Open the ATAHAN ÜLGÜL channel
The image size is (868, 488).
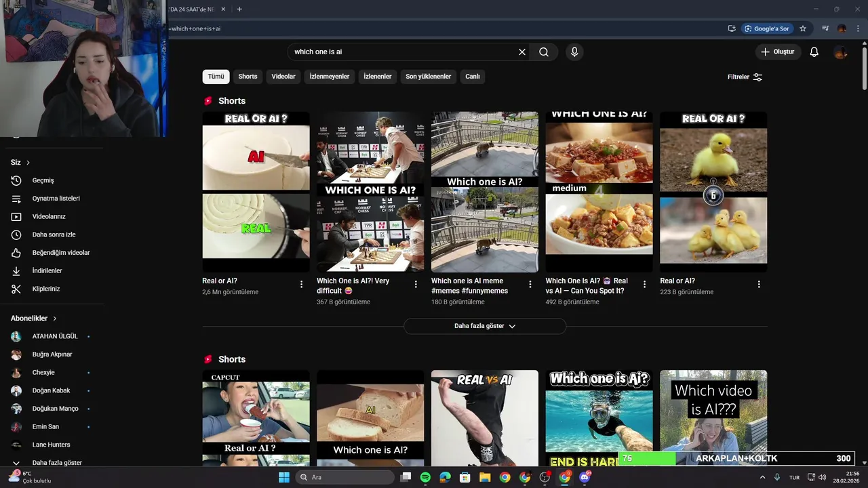point(54,336)
